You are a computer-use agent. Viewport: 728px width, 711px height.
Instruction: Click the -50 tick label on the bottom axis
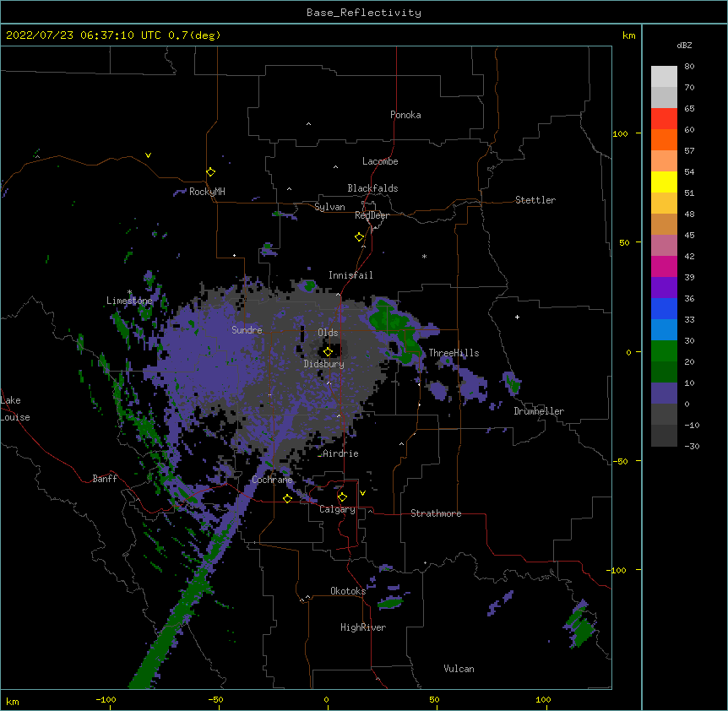(215, 699)
